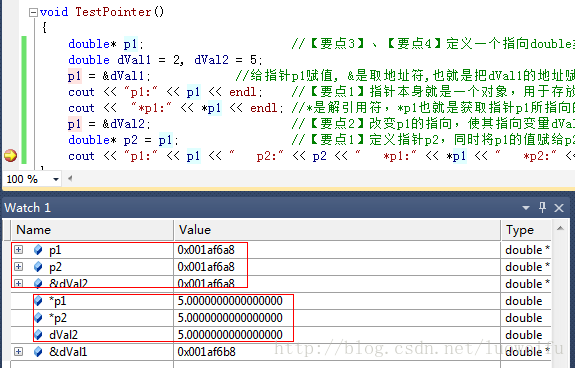Image resolution: width=575 pixels, height=368 pixels.
Task: Click the line 'double* p2 = p1;' in code
Action: pos(123,140)
